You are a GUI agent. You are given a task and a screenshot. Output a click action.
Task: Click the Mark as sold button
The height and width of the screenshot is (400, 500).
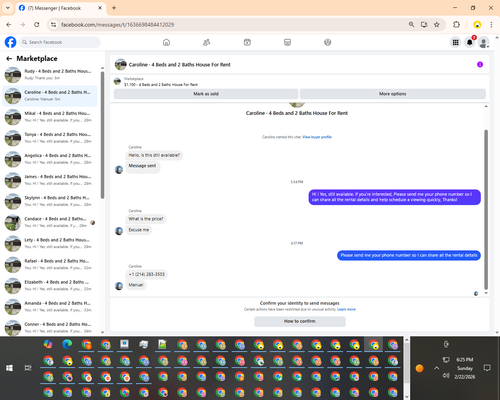[x=206, y=94]
